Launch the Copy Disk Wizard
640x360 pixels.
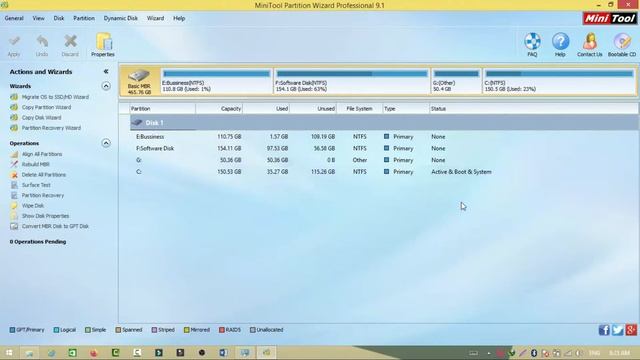point(41,118)
